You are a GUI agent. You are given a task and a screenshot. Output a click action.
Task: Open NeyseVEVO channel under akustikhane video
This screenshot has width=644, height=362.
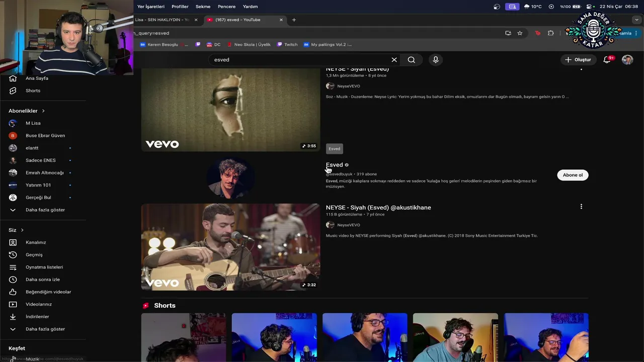pyautogui.click(x=348, y=225)
